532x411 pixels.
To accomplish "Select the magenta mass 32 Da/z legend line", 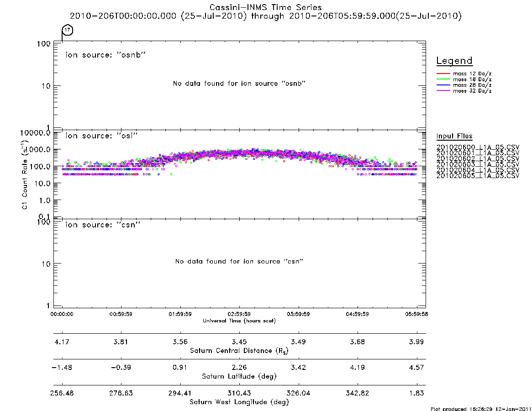I will click(443, 90).
